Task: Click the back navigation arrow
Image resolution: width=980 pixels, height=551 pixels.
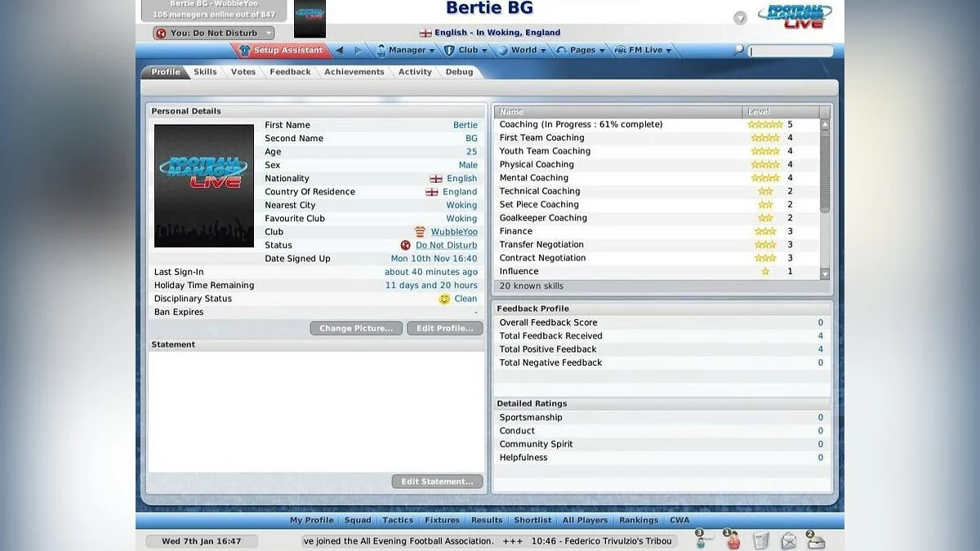Action: [x=340, y=51]
